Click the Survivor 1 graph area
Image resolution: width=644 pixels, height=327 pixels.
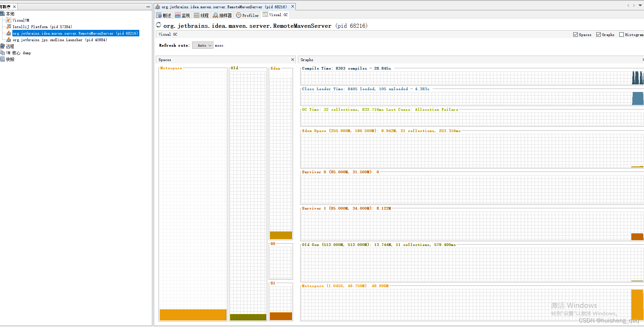click(x=472, y=225)
